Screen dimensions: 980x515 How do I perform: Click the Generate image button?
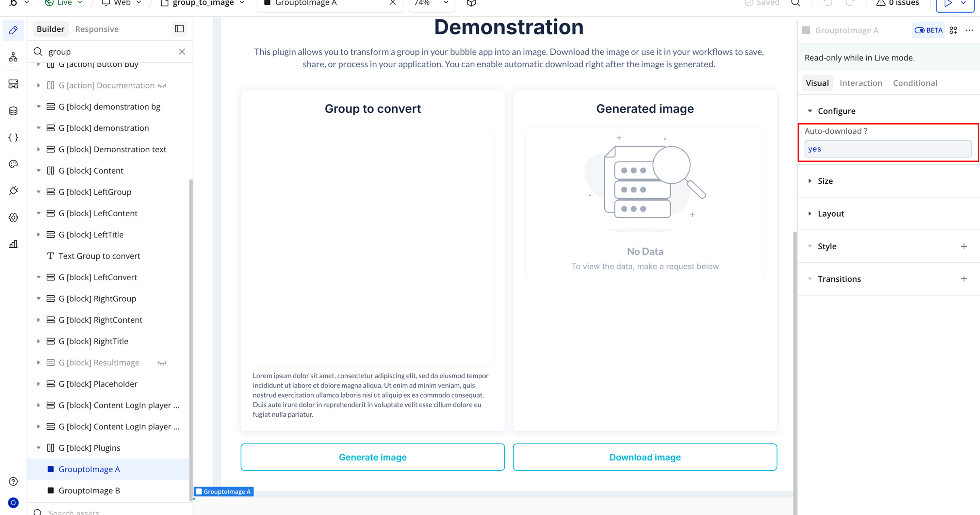[373, 457]
